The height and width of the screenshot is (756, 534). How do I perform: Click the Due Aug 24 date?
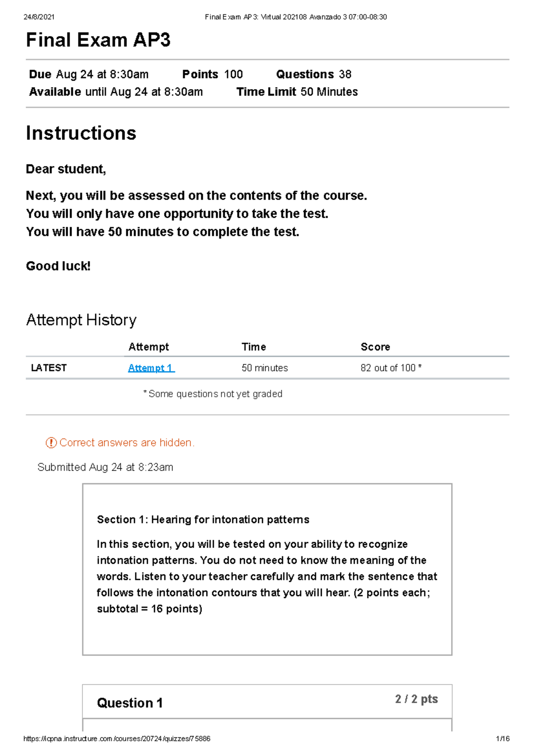[x=89, y=74]
